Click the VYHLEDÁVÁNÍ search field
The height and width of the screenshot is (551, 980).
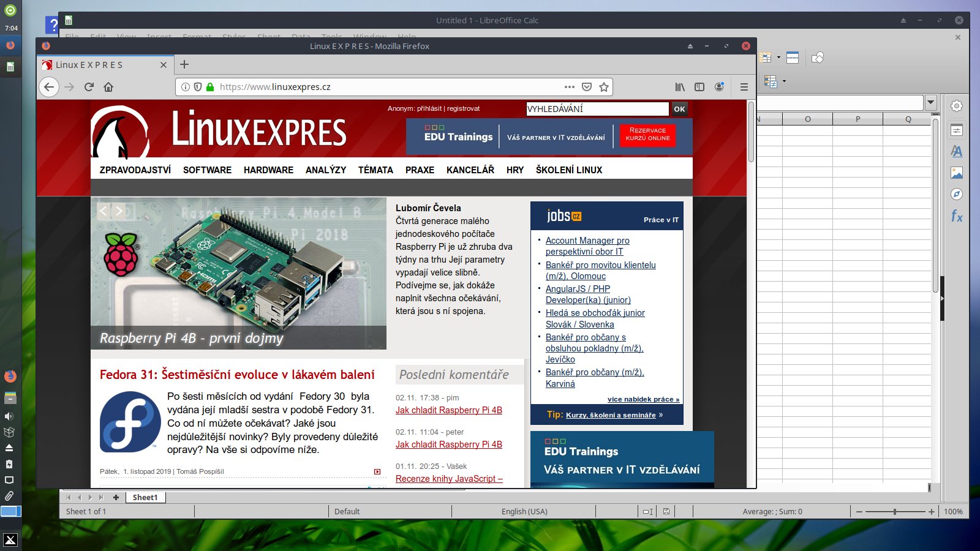(x=597, y=109)
